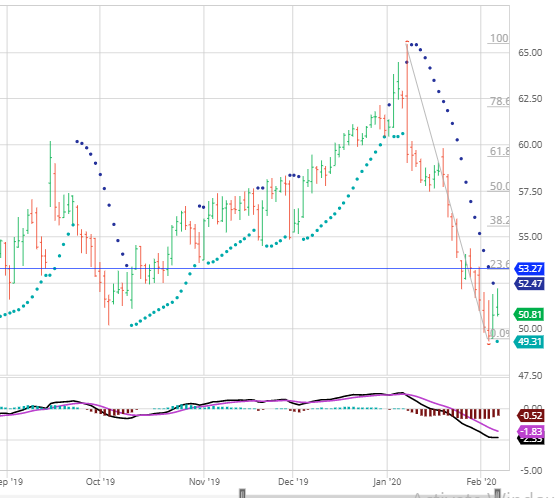Screen dimensions: 555x498
Task: Click the 47.50 price axis label
Action: point(530,376)
